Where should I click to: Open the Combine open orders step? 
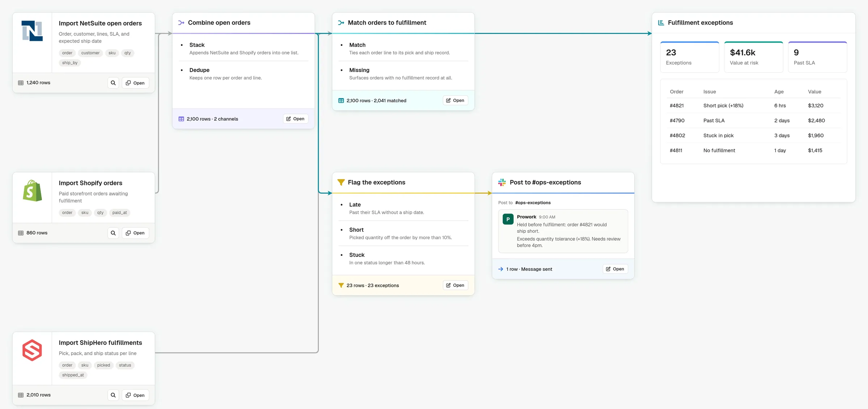point(295,119)
